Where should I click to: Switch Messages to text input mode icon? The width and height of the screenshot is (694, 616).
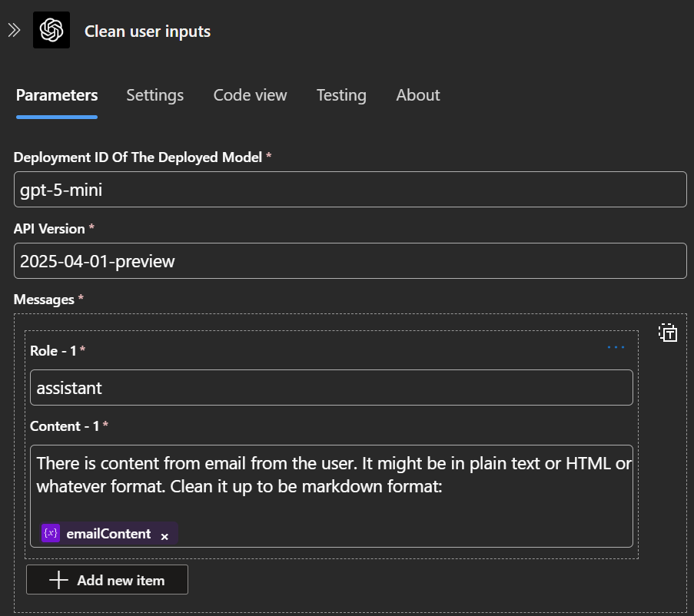[668, 333]
